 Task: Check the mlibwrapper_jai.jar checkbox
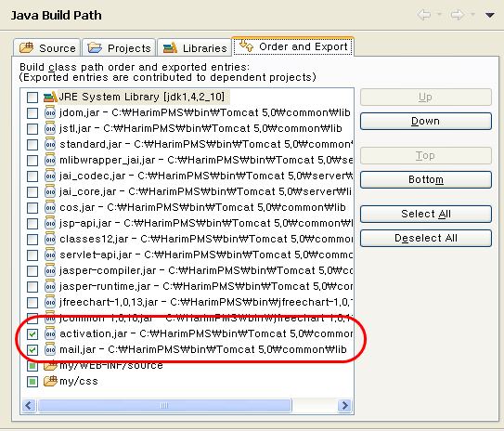point(32,160)
